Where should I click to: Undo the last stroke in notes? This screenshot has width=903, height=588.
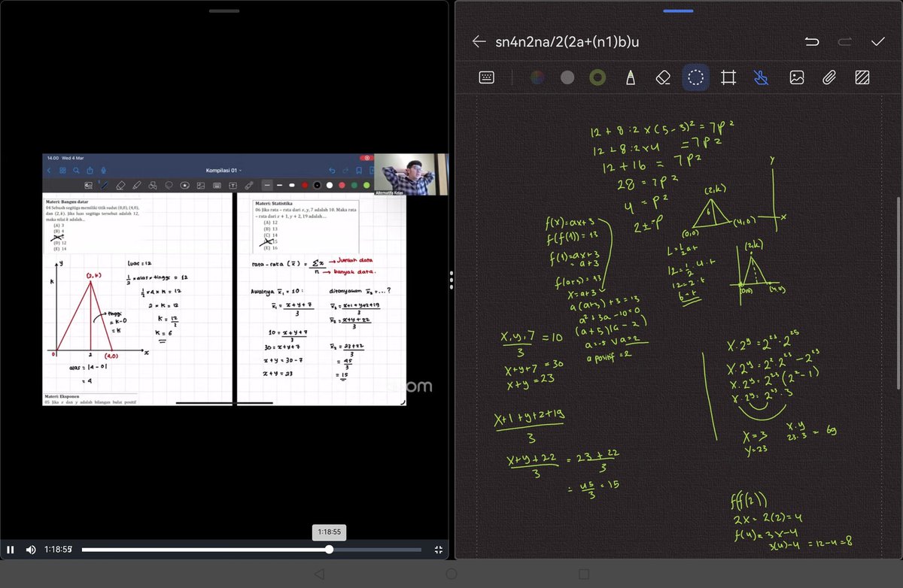(x=812, y=41)
